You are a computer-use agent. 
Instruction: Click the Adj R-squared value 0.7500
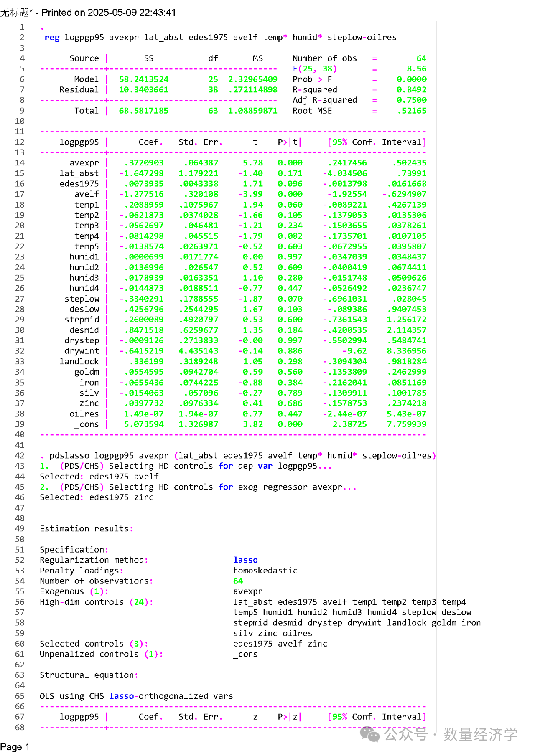click(412, 100)
